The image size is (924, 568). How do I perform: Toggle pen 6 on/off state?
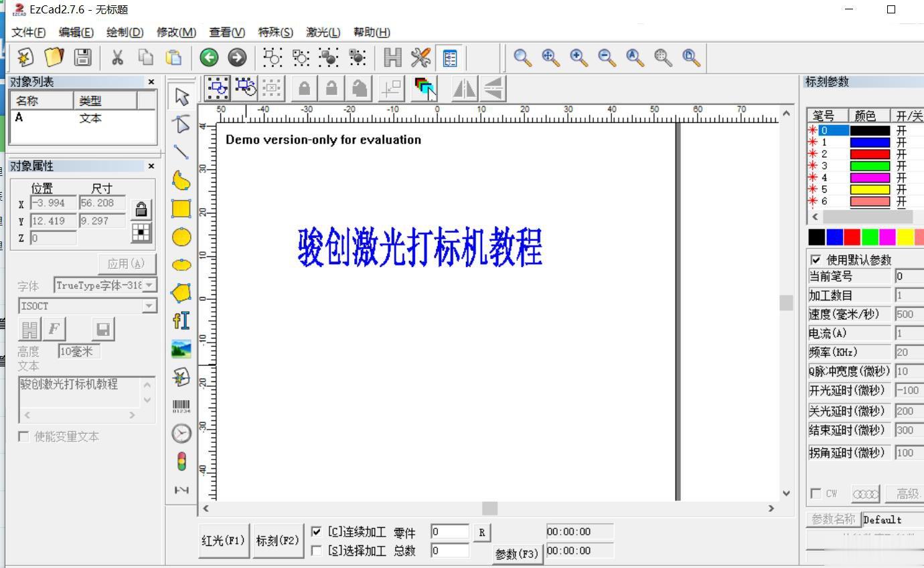tap(901, 201)
